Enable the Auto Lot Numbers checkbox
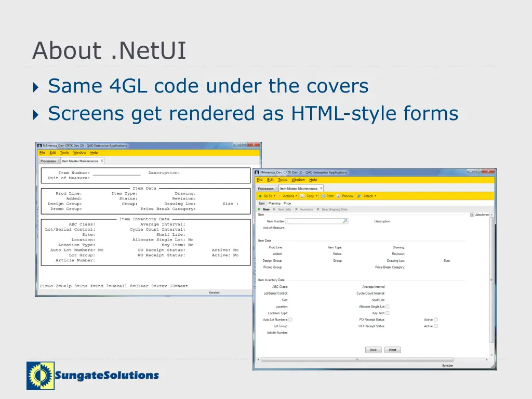Image resolution: width=532 pixels, height=399 pixels. click(x=290, y=320)
